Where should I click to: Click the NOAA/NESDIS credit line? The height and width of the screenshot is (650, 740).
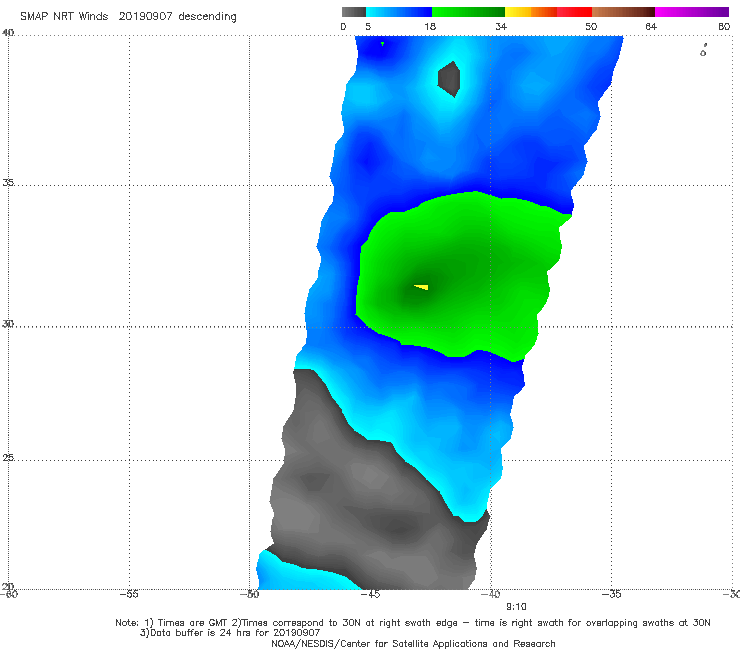pyautogui.click(x=413, y=643)
